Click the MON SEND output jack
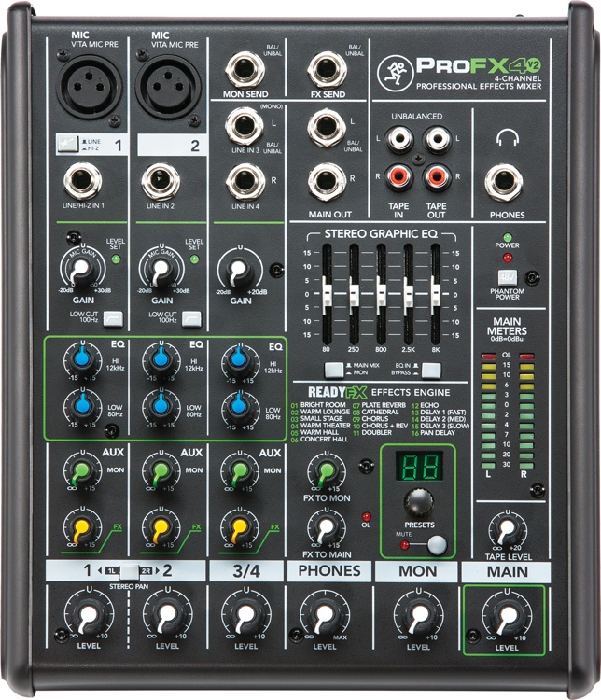 pos(246,70)
